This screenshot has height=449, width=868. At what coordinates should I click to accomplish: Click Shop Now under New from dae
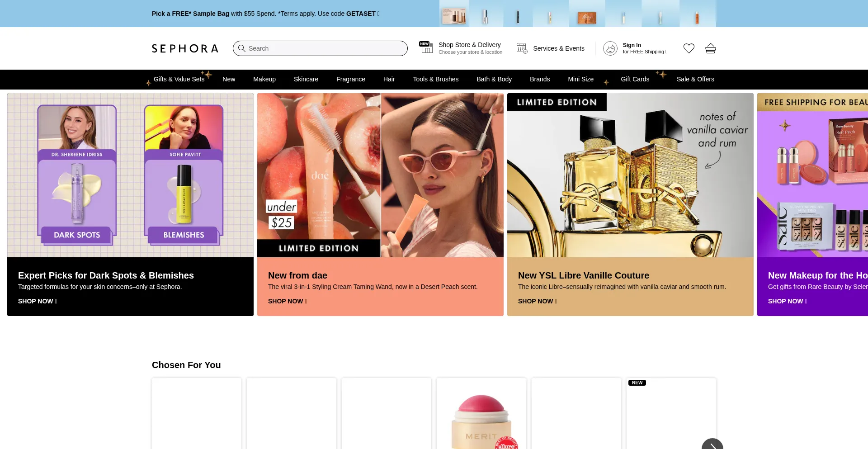click(x=287, y=301)
